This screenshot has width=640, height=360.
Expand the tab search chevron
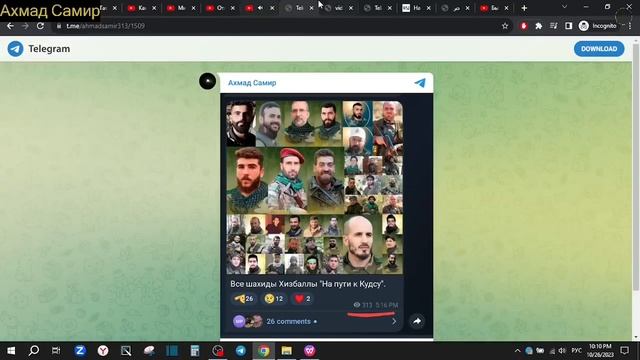pyautogui.click(x=564, y=7)
